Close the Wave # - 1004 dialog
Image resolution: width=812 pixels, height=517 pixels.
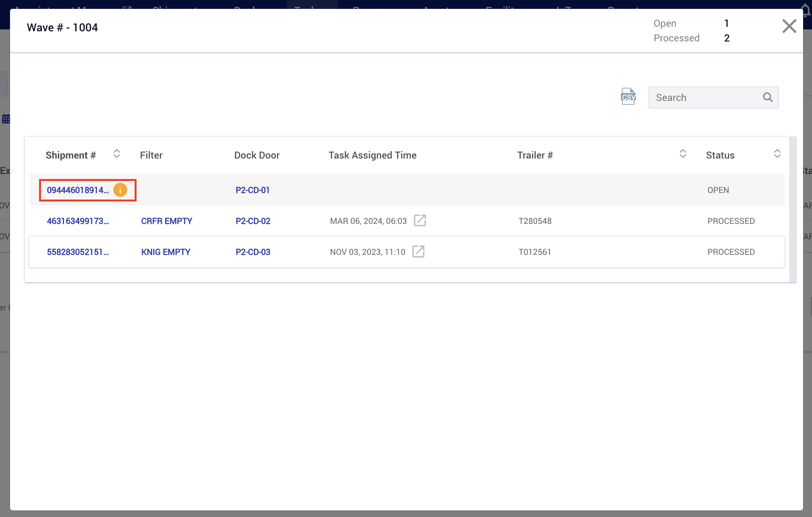789,26
